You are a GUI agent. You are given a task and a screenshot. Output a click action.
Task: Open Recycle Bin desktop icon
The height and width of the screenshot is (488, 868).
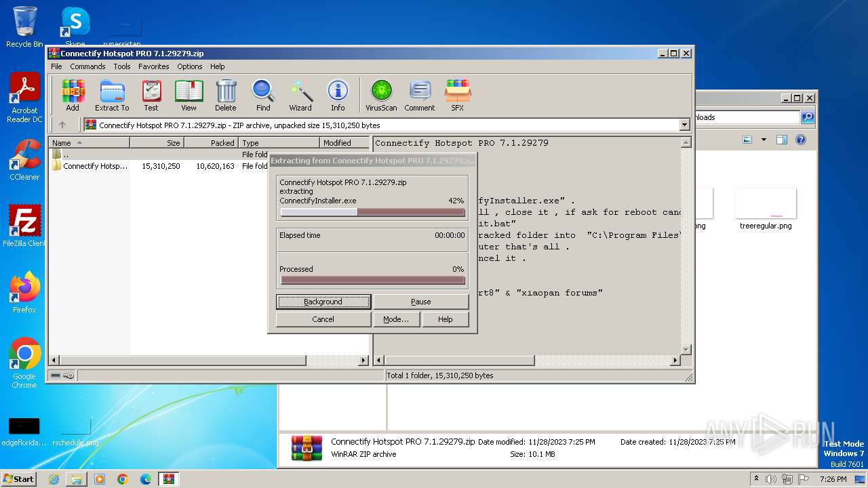click(x=24, y=27)
